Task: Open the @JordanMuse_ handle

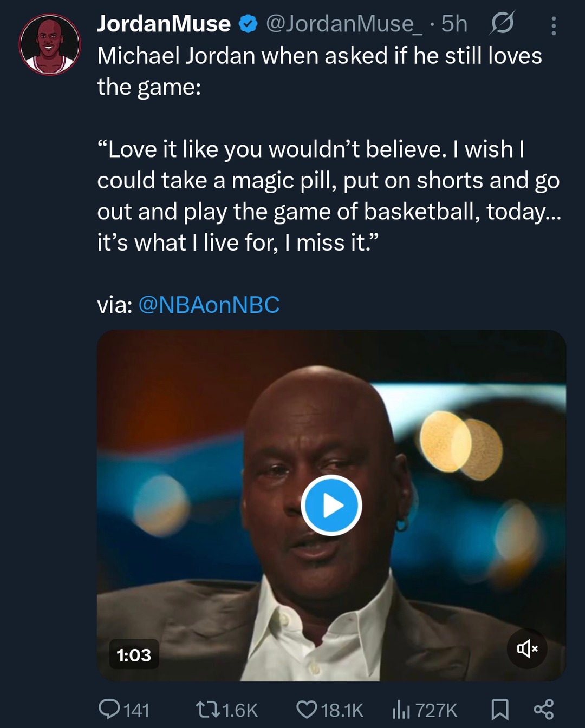Action: coord(344,24)
